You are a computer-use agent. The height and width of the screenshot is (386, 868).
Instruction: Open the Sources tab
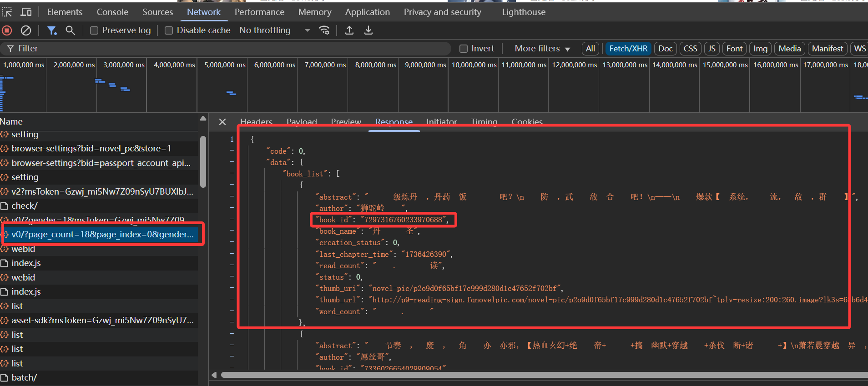point(157,12)
